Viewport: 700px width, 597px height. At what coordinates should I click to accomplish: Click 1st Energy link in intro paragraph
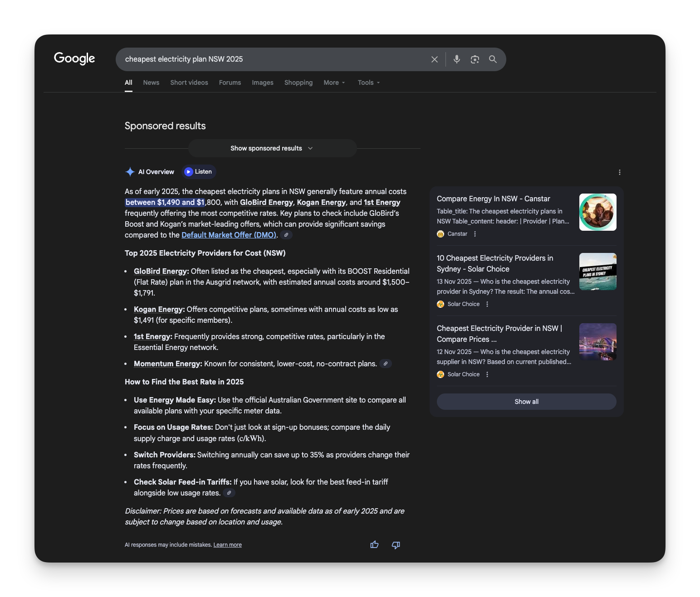click(382, 202)
